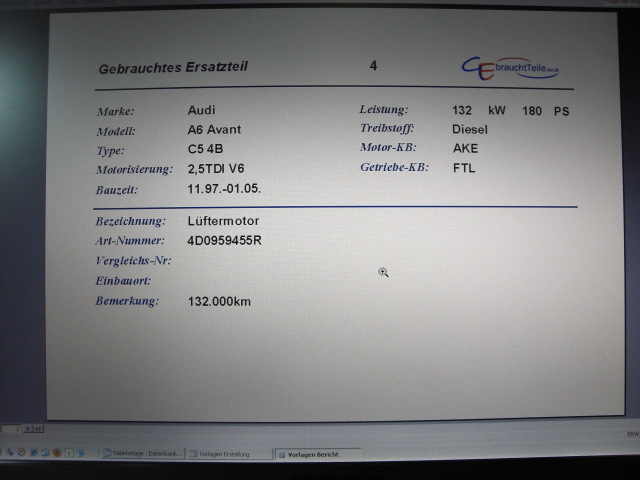Click the Audi brand value
Screen dimensions: 640x480
click(201, 110)
